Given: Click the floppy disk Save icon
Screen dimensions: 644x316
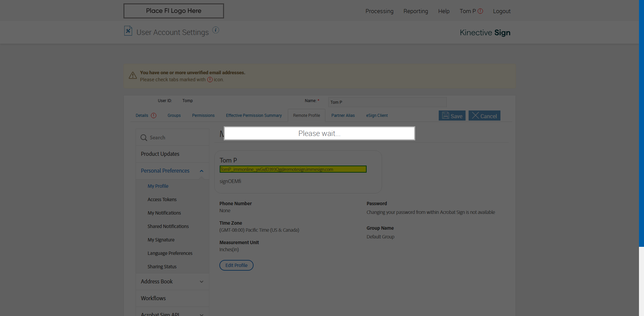Looking at the screenshot, I should coord(445,116).
